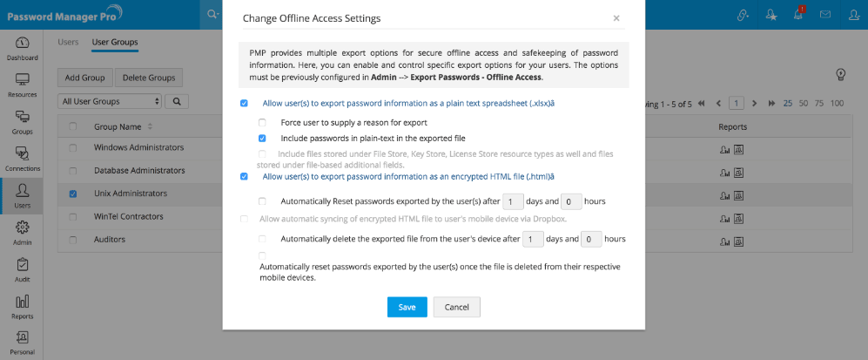Open the link icon dropdown in header
Viewport: 868px width, 360px height.
click(743, 15)
